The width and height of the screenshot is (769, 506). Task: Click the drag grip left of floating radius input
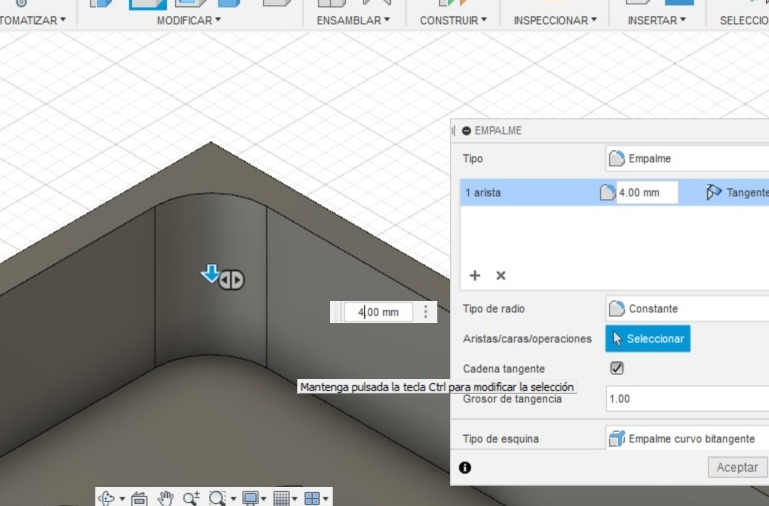pos(336,312)
